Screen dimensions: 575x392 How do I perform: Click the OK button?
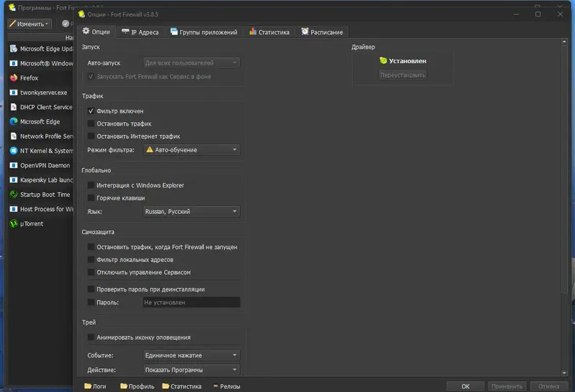tap(465, 386)
